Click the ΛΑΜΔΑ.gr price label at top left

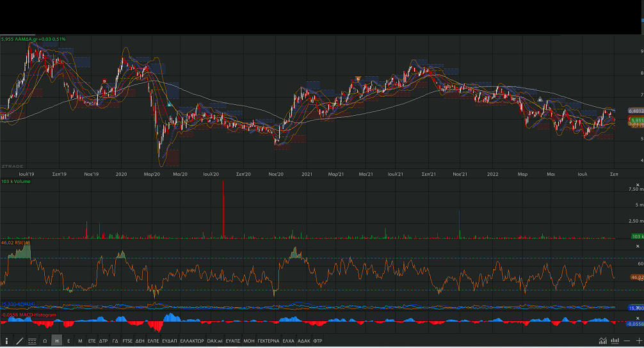(33, 39)
